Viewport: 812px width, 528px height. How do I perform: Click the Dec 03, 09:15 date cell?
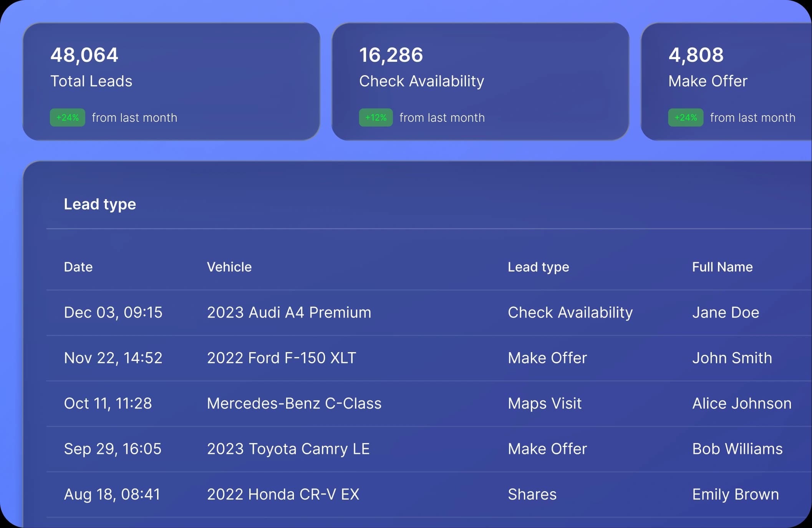113,313
